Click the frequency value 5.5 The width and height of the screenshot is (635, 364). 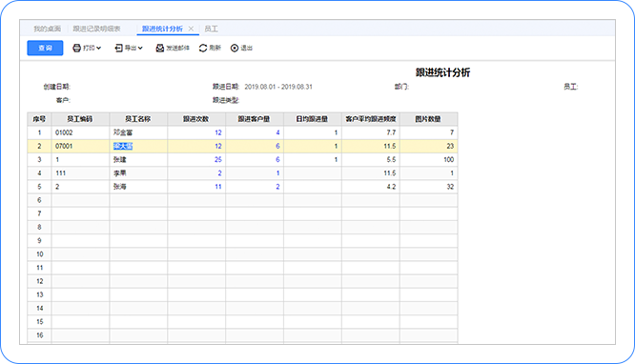(391, 159)
